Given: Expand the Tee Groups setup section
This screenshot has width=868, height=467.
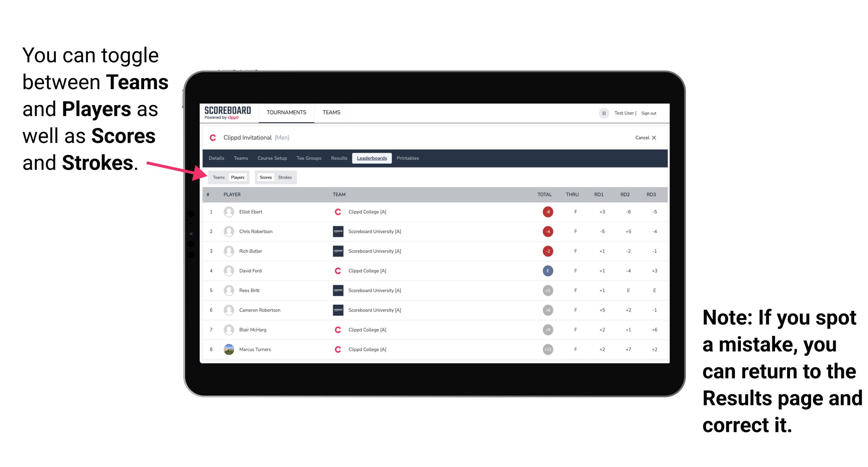Looking at the screenshot, I should (308, 158).
